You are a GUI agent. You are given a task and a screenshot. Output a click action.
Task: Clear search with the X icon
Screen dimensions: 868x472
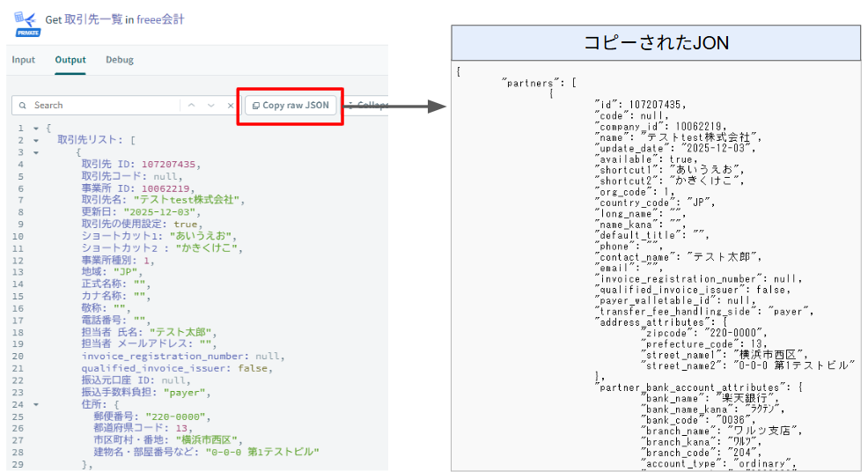(231, 106)
